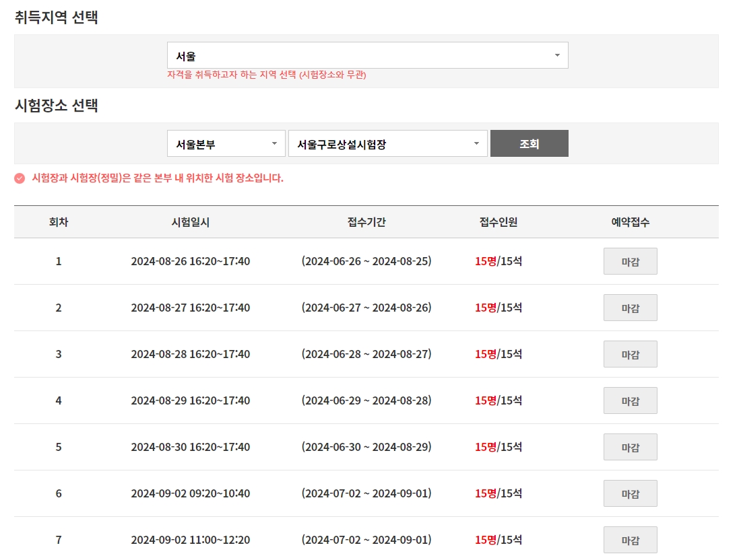Select exam time 2024-09-02 11:00~12:20

pos(191,540)
